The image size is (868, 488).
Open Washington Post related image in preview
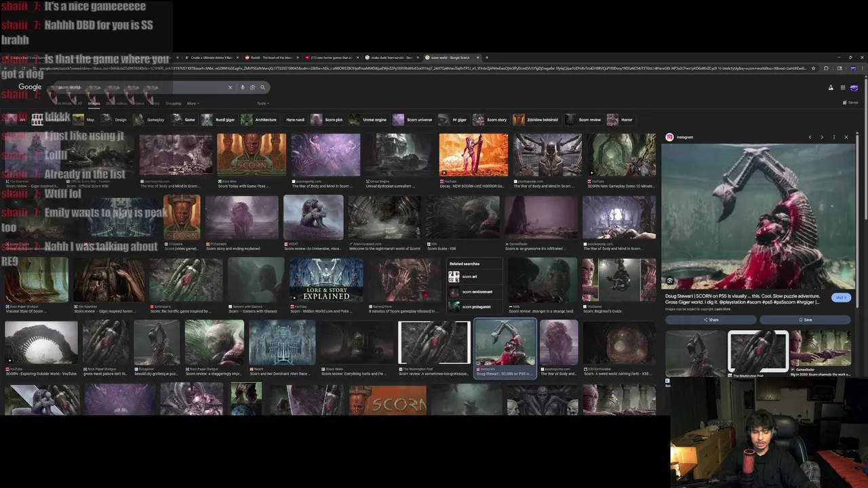click(x=758, y=350)
